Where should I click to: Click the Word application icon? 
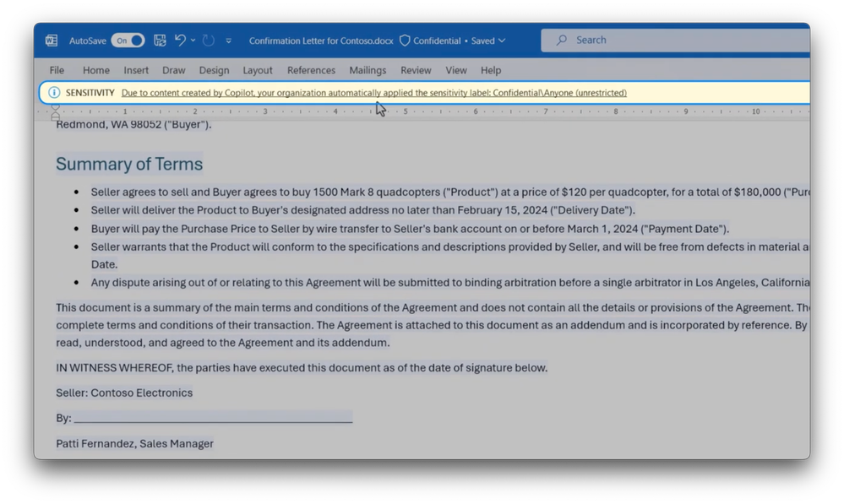[52, 41]
